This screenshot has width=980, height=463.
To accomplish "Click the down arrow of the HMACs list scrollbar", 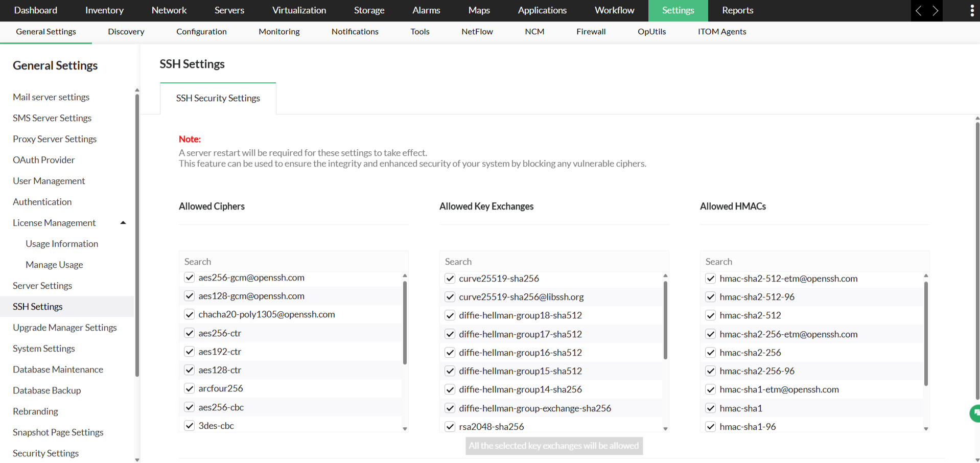I will 926,429.
